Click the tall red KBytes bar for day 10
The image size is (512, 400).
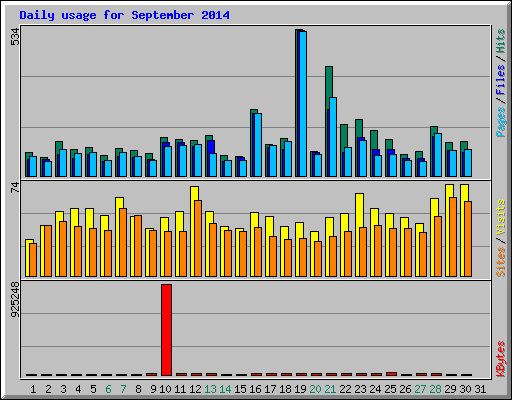click(166, 330)
